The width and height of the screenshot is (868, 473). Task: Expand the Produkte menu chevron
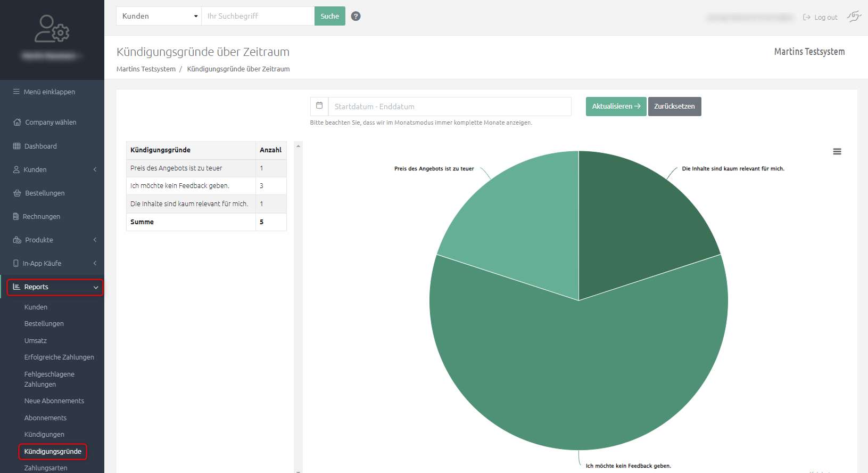[x=95, y=240]
